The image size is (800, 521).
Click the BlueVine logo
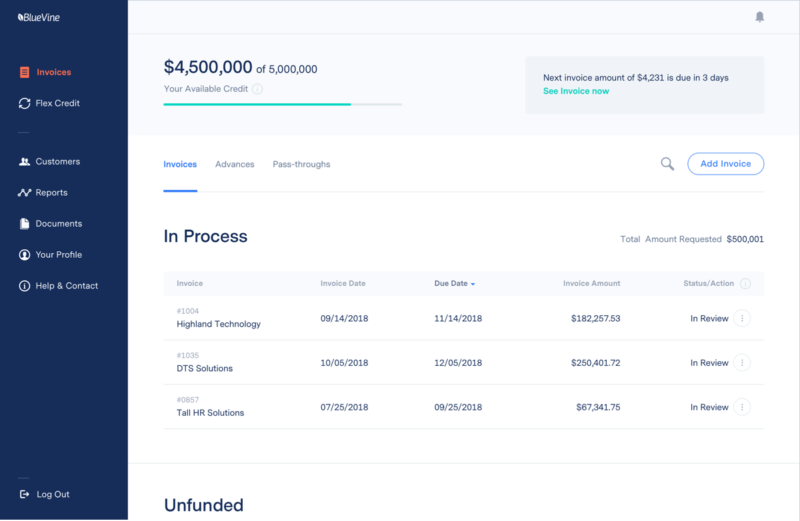40,17
